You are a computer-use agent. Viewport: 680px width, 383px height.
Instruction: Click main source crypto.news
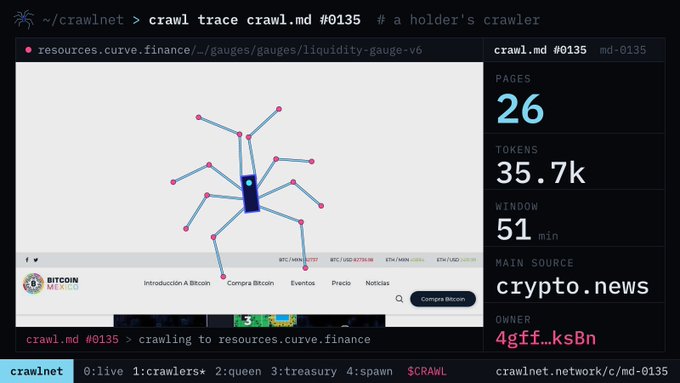[x=572, y=286]
